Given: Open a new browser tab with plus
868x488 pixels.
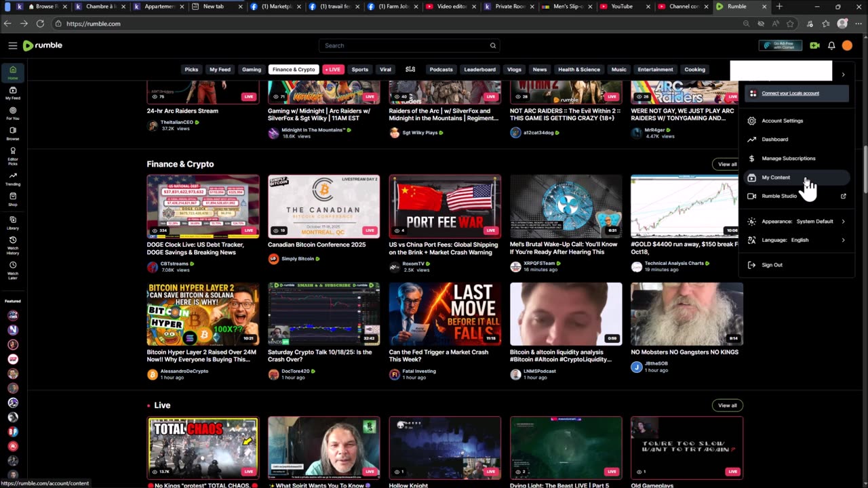Looking at the screenshot, I should tap(779, 7).
